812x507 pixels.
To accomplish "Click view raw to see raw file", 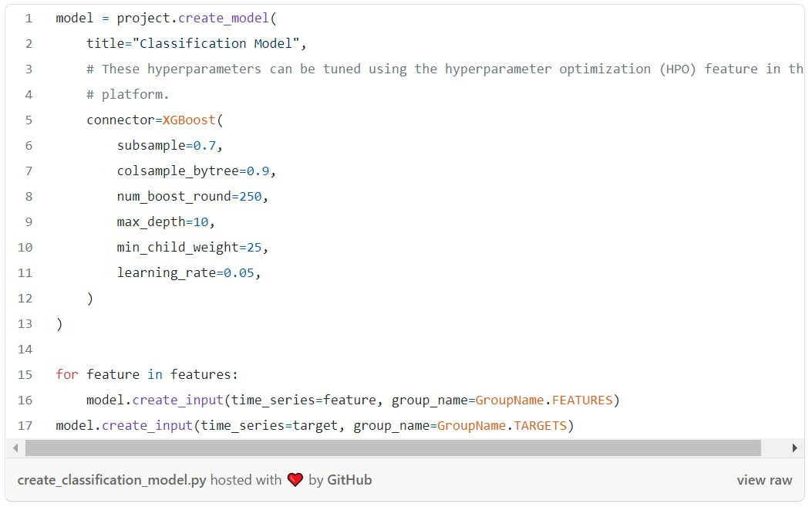I will [764, 479].
